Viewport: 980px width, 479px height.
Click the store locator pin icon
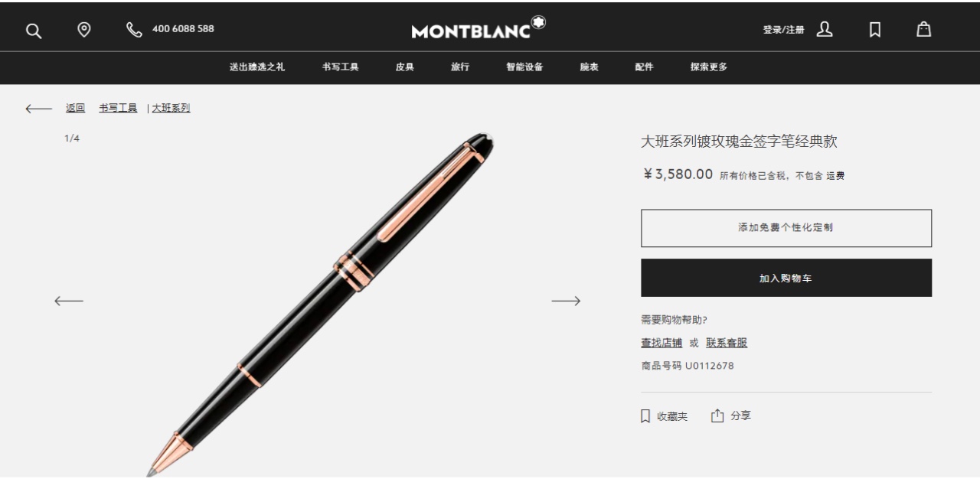pos(85,29)
